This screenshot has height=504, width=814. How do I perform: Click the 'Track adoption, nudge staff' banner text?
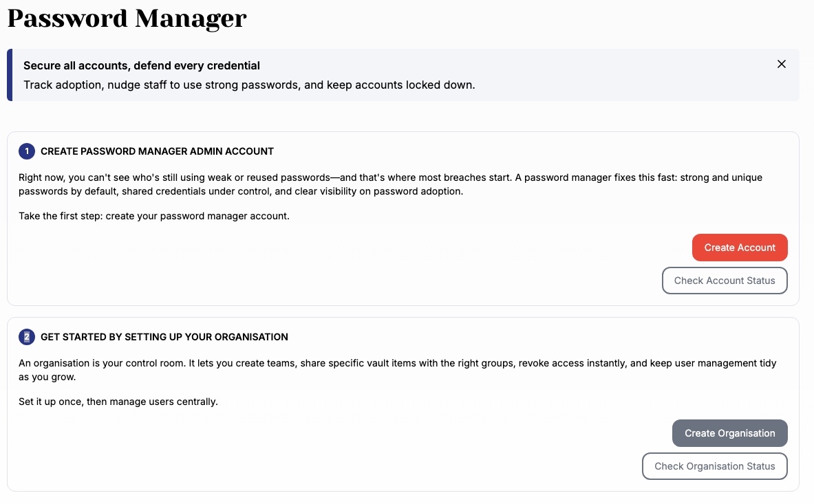click(x=249, y=85)
